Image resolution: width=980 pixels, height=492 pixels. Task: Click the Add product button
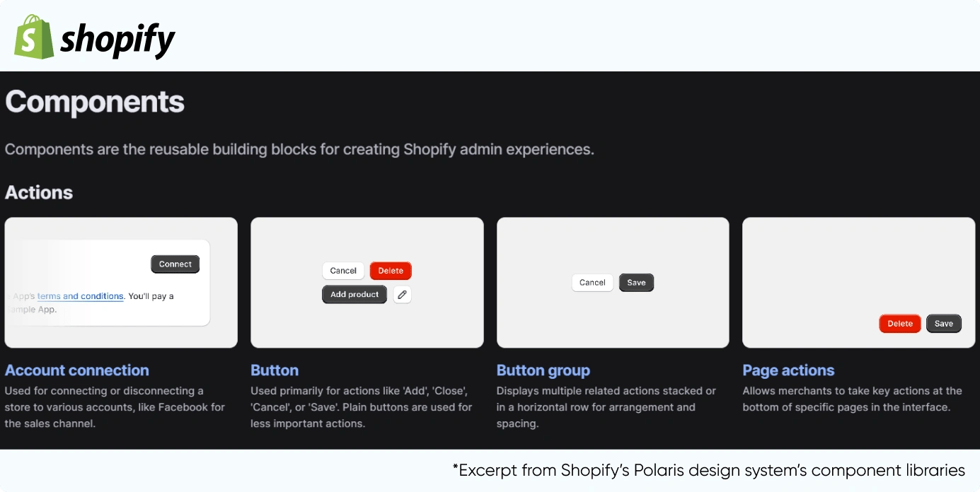354,295
